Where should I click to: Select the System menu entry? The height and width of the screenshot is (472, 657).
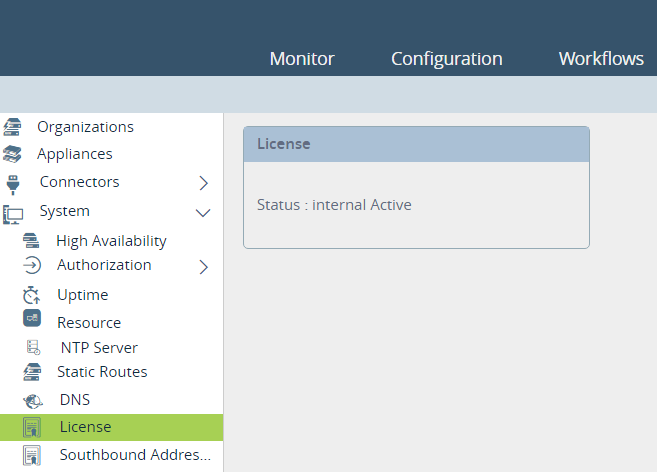pos(65,211)
